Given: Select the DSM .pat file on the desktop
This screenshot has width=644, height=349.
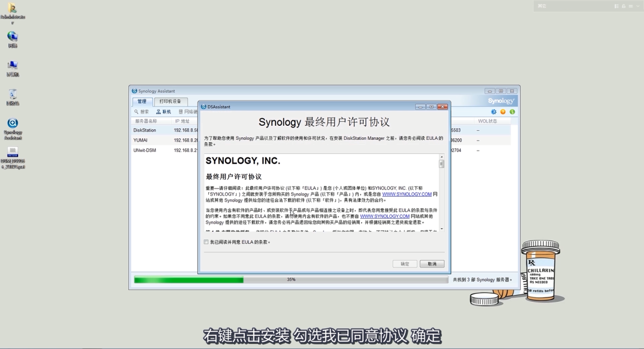Looking at the screenshot, I should pyautogui.click(x=13, y=158).
